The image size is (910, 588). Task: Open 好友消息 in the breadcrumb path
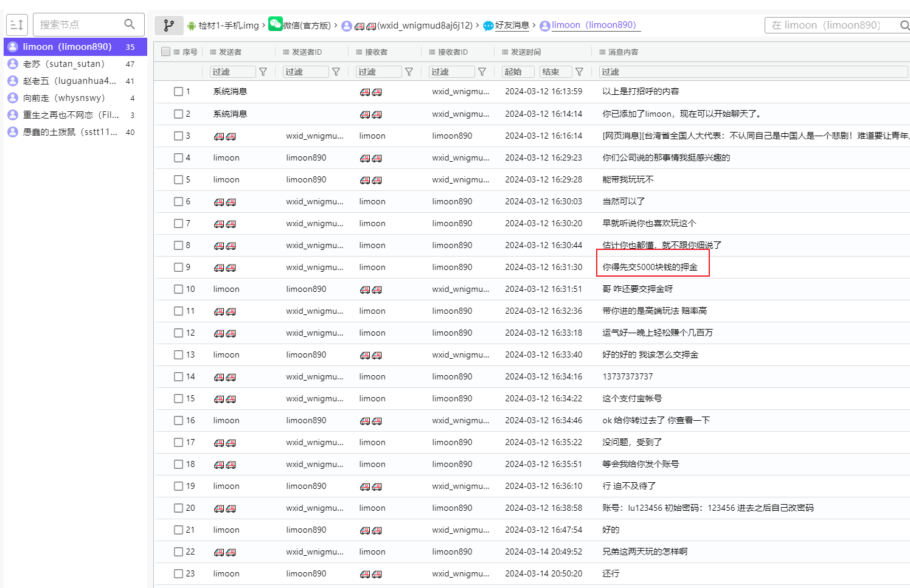[x=512, y=26]
